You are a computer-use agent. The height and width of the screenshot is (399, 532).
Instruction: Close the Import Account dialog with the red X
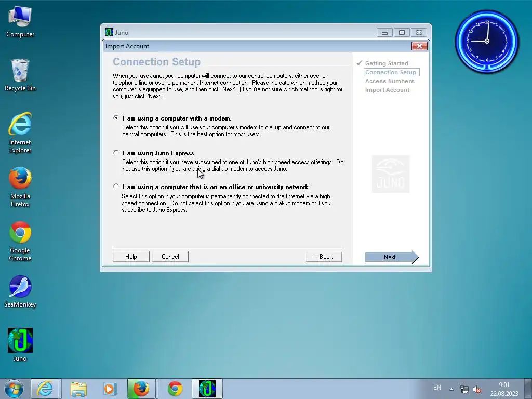[419, 46]
